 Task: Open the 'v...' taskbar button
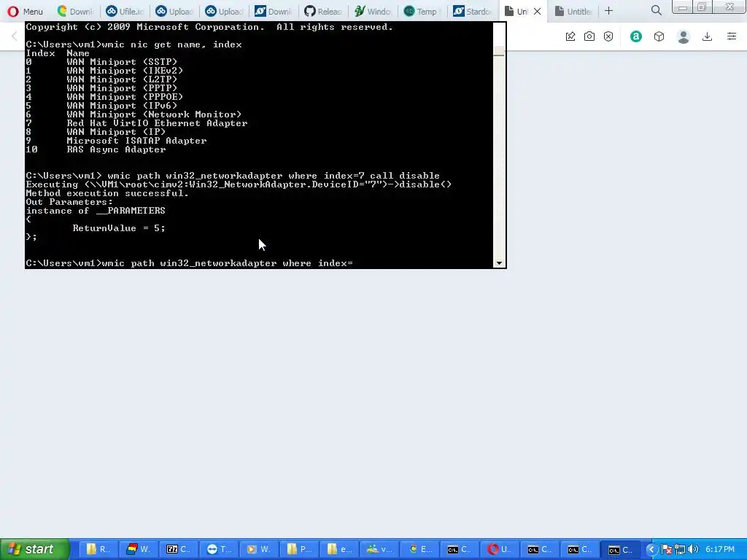[x=379, y=549]
